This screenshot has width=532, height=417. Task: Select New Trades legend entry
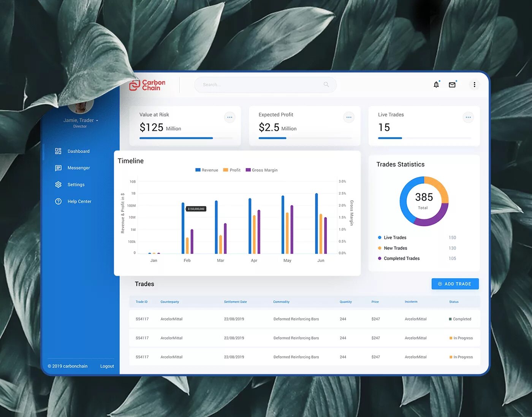point(392,248)
